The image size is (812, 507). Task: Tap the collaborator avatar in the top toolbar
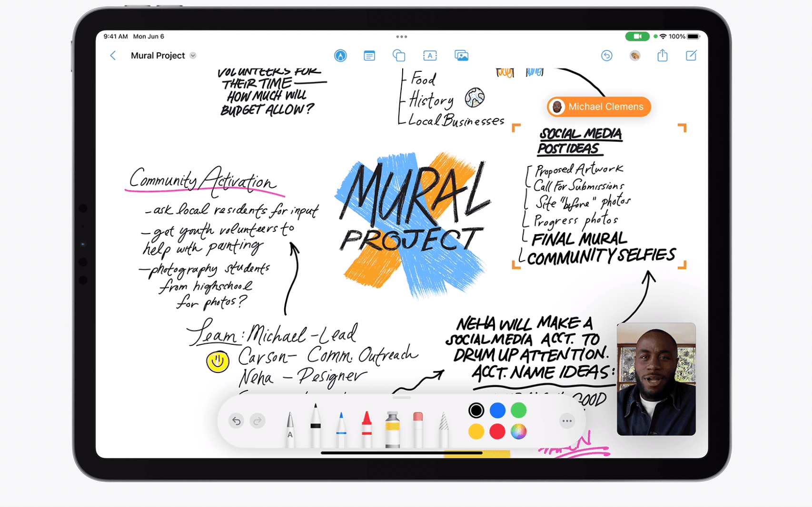click(635, 55)
